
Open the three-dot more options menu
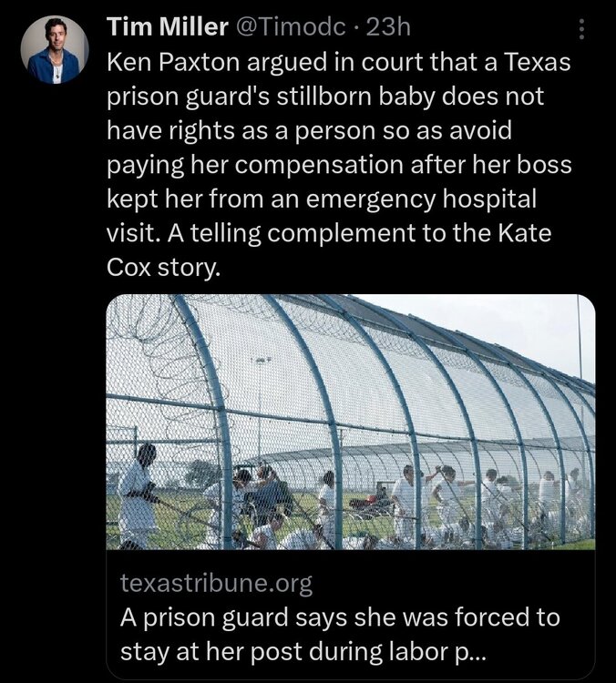(x=580, y=29)
